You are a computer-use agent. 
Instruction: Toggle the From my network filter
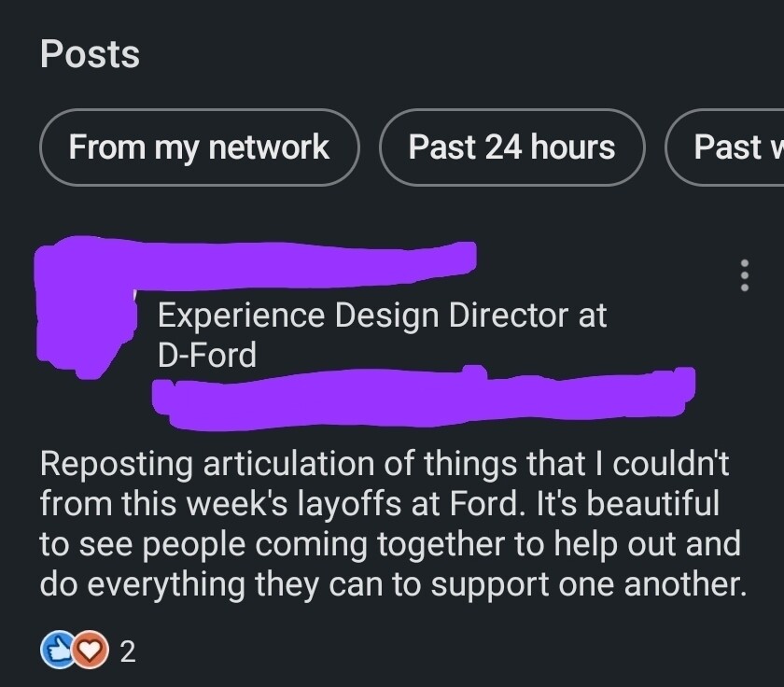(199, 147)
